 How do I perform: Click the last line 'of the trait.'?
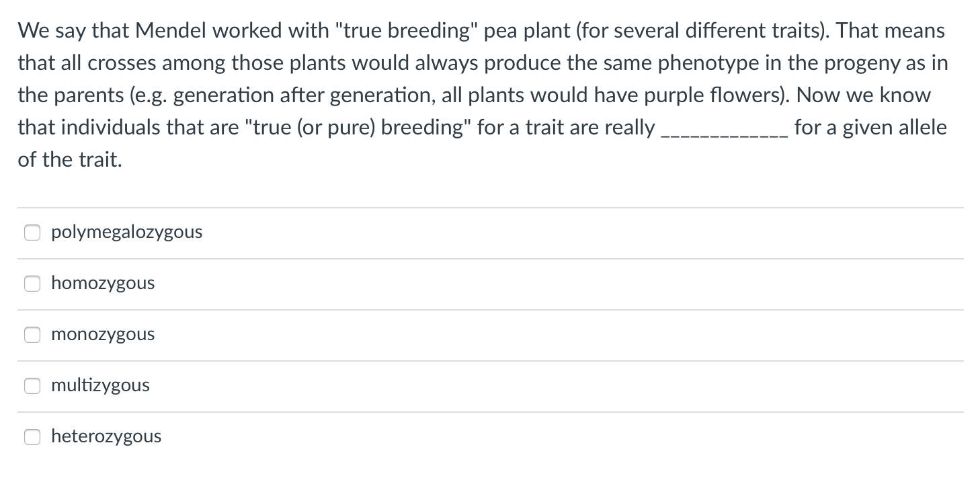[x=70, y=159]
